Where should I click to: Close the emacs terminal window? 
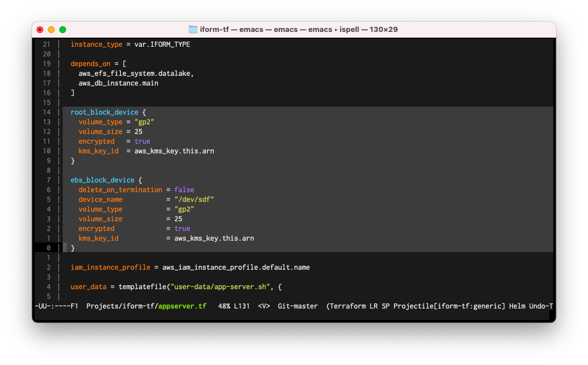(40, 30)
